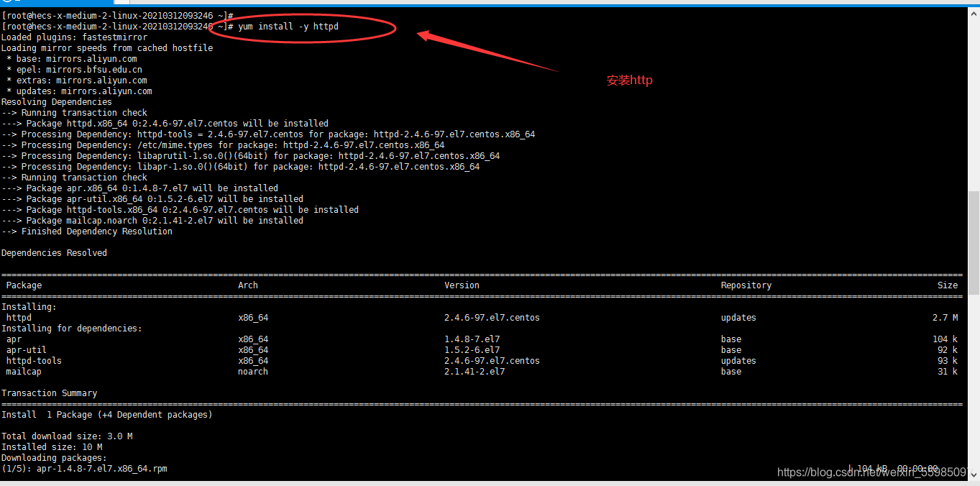Click 'Total download size: 3.0 M' line

[x=67, y=436]
